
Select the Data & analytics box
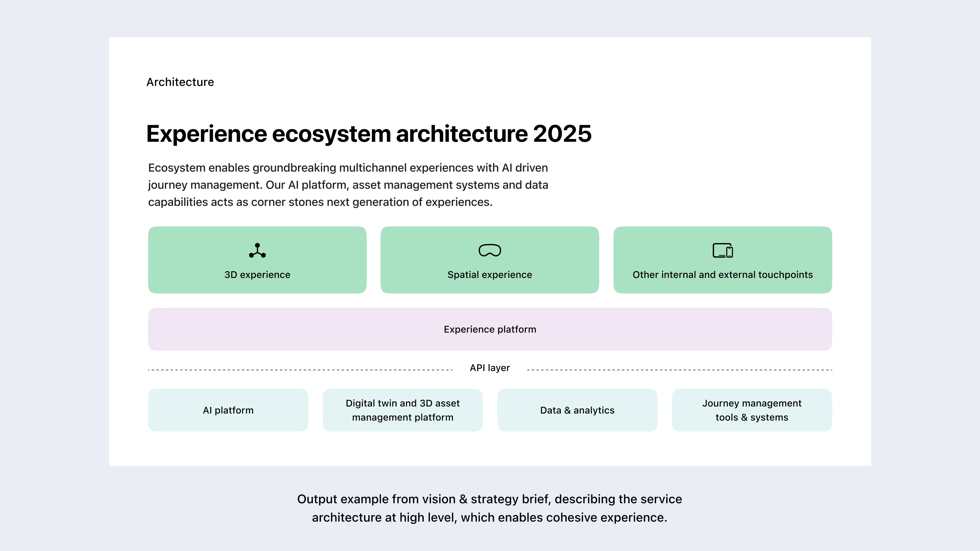pyautogui.click(x=577, y=410)
